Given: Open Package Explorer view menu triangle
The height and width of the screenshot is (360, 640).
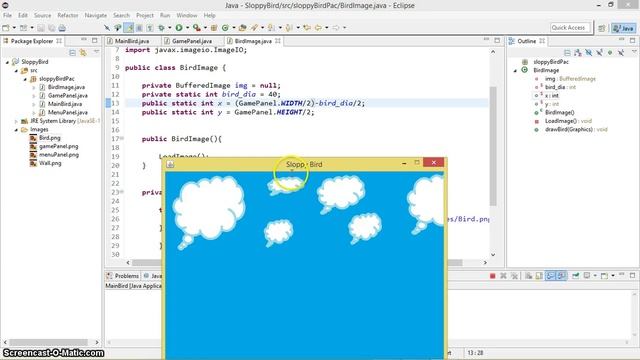Looking at the screenshot, I should click(x=96, y=52).
